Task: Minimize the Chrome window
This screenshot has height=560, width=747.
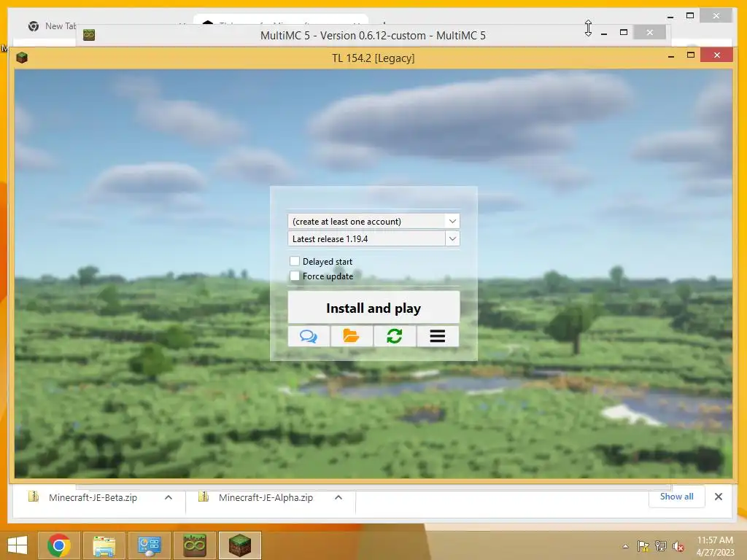Action: [x=671, y=16]
